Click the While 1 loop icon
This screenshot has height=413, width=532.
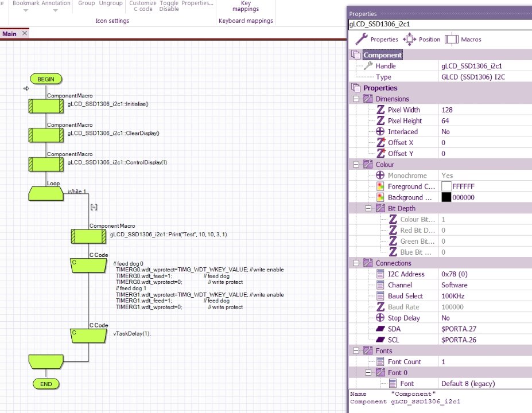(46, 193)
